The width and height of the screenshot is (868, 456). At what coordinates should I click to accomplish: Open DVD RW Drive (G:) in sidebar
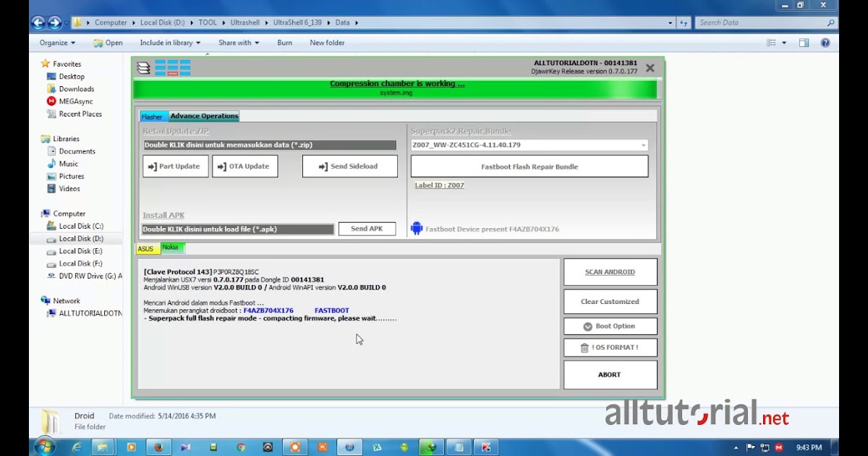(x=84, y=276)
